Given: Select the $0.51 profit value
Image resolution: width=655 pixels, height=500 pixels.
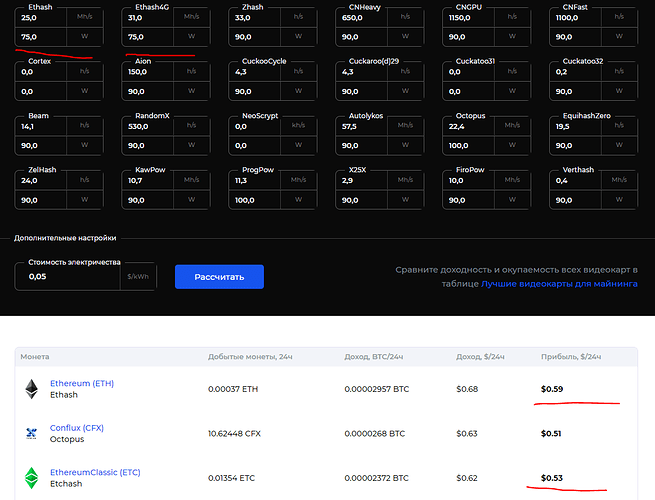Looking at the screenshot, I should [551, 434].
